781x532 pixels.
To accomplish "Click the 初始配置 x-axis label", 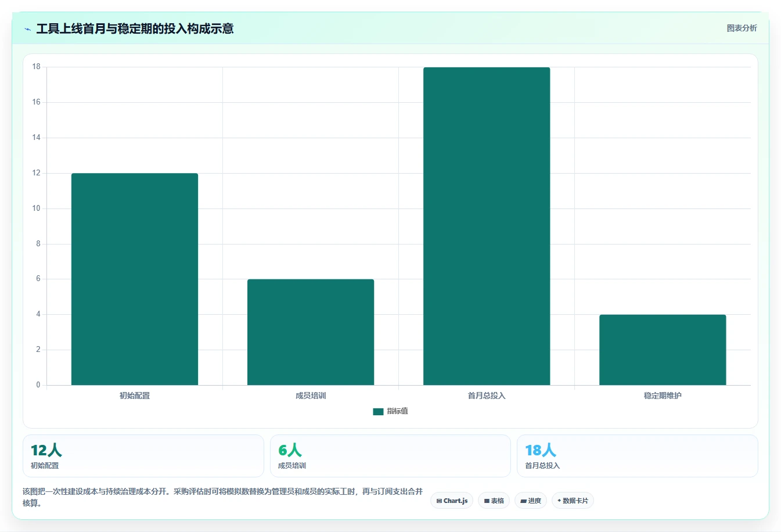I will coord(135,396).
